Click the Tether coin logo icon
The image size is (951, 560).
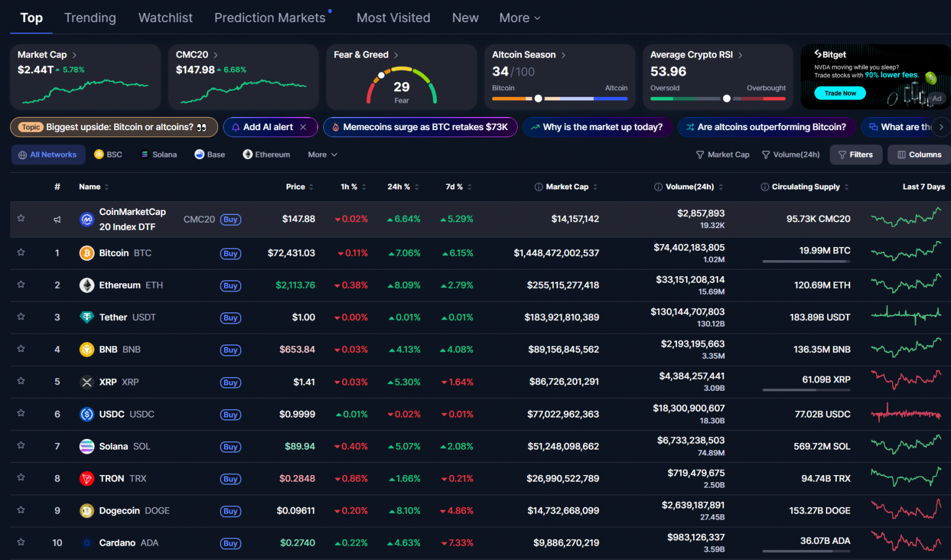87,318
